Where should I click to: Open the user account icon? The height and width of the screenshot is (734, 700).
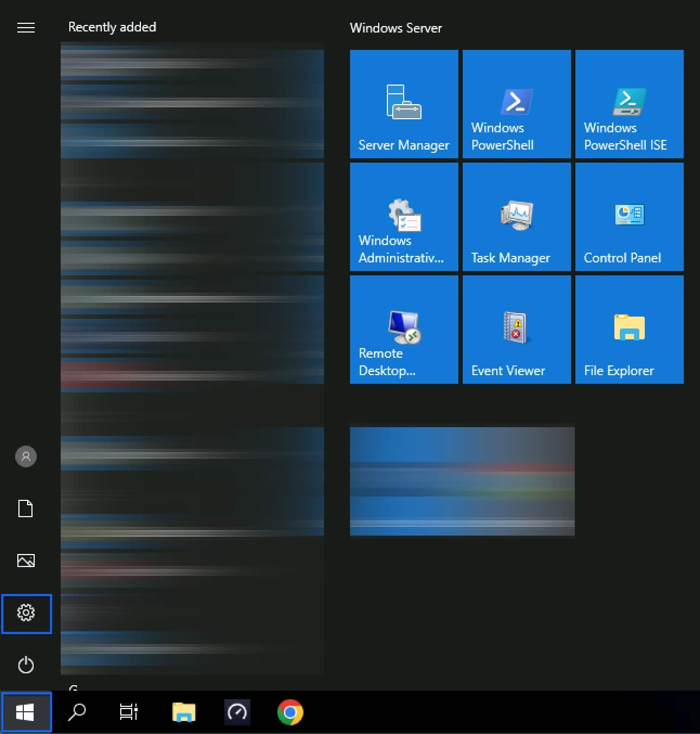(26, 456)
